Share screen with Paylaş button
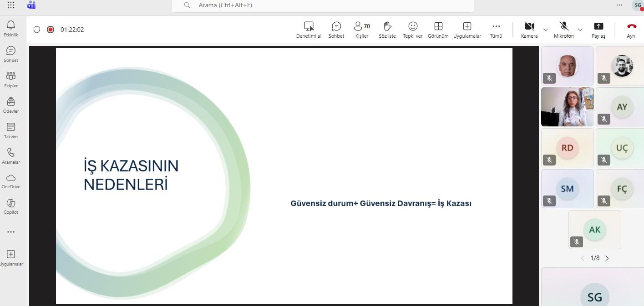The width and height of the screenshot is (644, 306). click(x=598, y=30)
